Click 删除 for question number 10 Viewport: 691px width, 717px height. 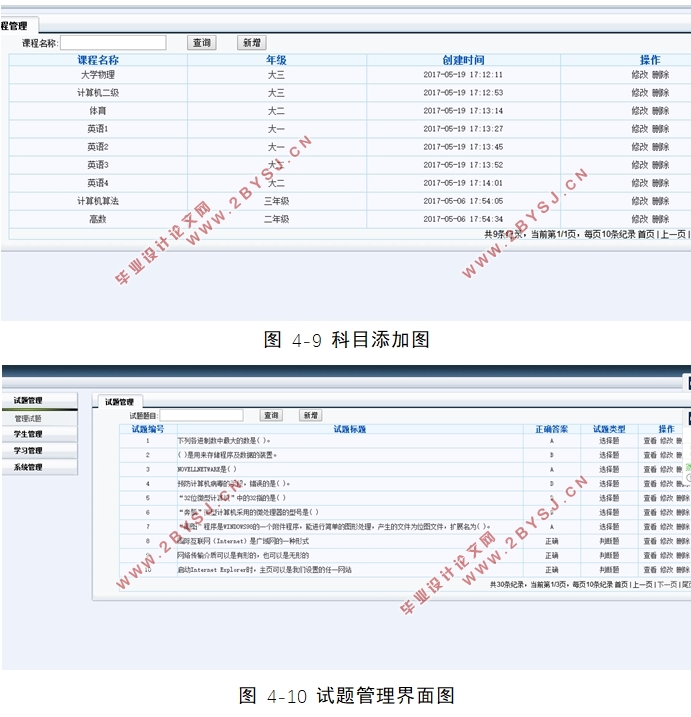coord(683,570)
